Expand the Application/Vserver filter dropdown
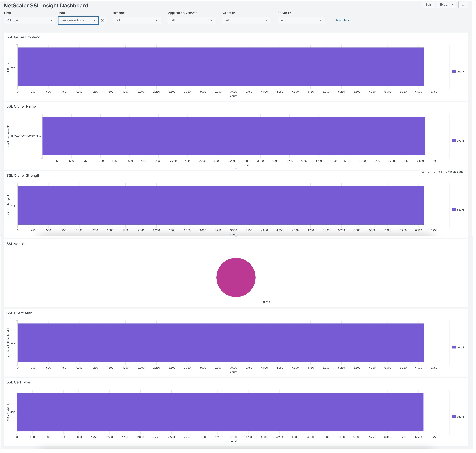This screenshot has height=453, width=476. 192,20
